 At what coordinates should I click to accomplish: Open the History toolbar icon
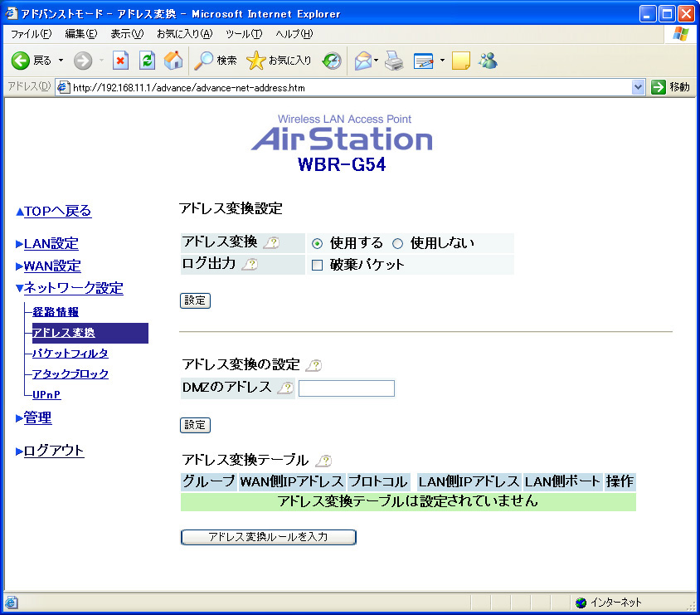(332, 61)
